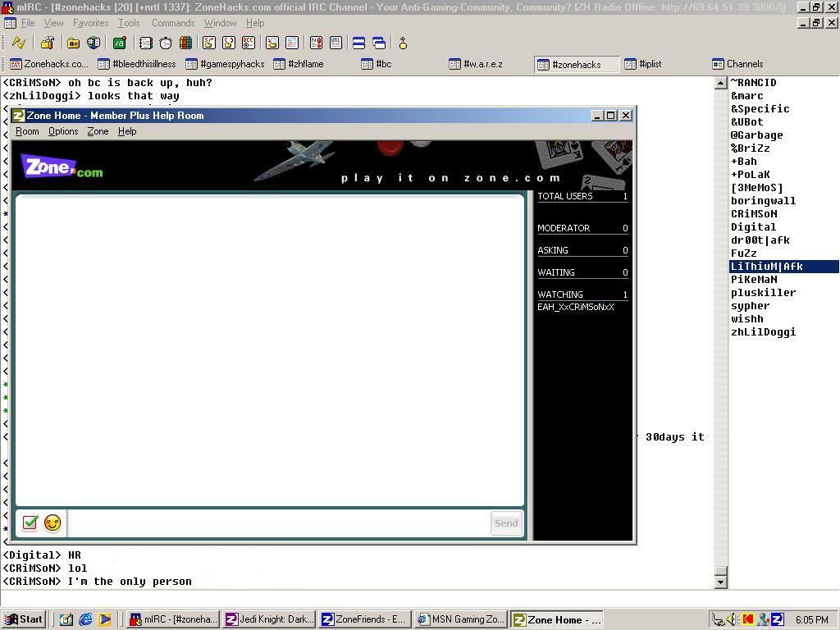Viewport: 840px width, 630px height.
Task: Launch Windows Media Player from quick launch
Action: point(104,619)
